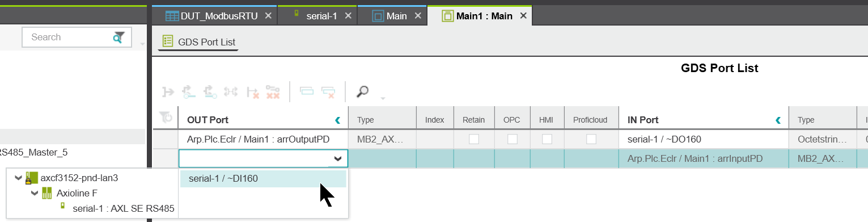
Task: Tick the Retain checkbox for arrOutputPD
Action: 473,139
